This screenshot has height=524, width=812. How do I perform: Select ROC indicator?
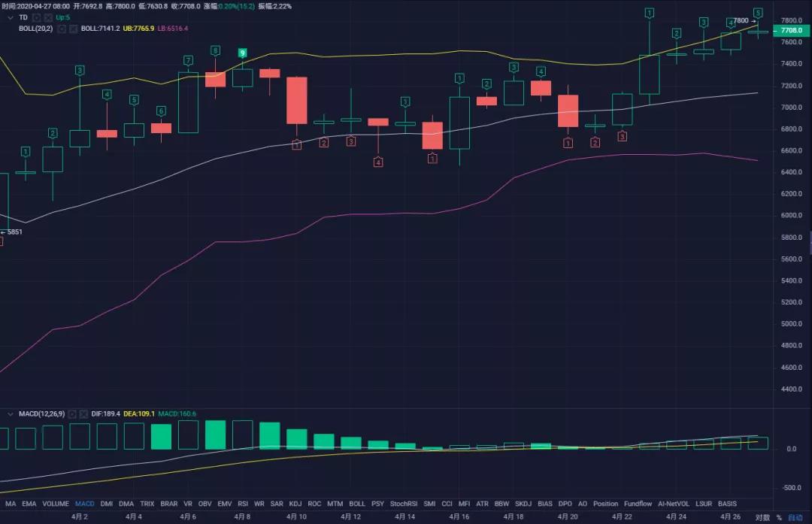314,503
